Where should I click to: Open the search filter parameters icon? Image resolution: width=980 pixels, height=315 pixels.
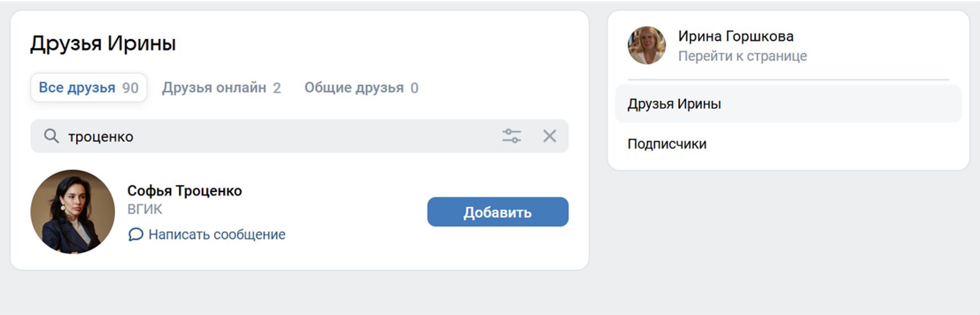(x=512, y=136)
